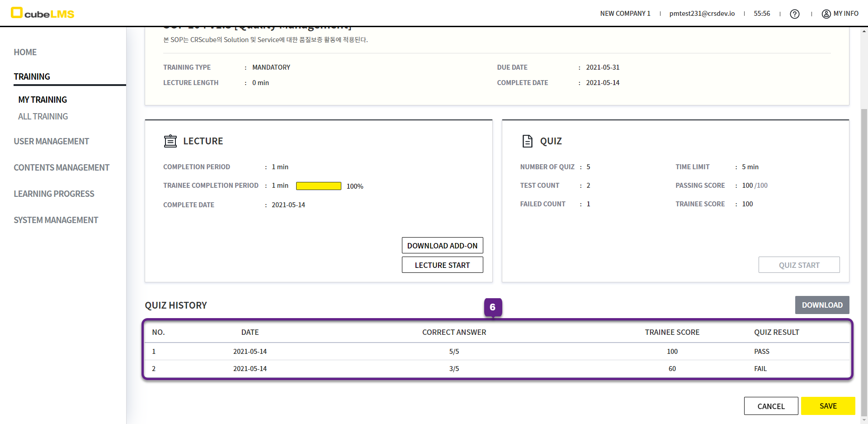Open LEARNING PROGRESS section
Image resolution: width=868 pixels, height=424 pixels.
54,194
